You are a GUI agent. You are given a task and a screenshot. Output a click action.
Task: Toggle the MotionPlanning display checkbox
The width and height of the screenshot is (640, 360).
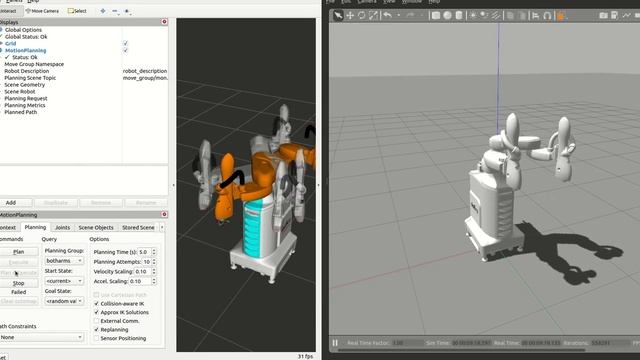coord(125,50)
